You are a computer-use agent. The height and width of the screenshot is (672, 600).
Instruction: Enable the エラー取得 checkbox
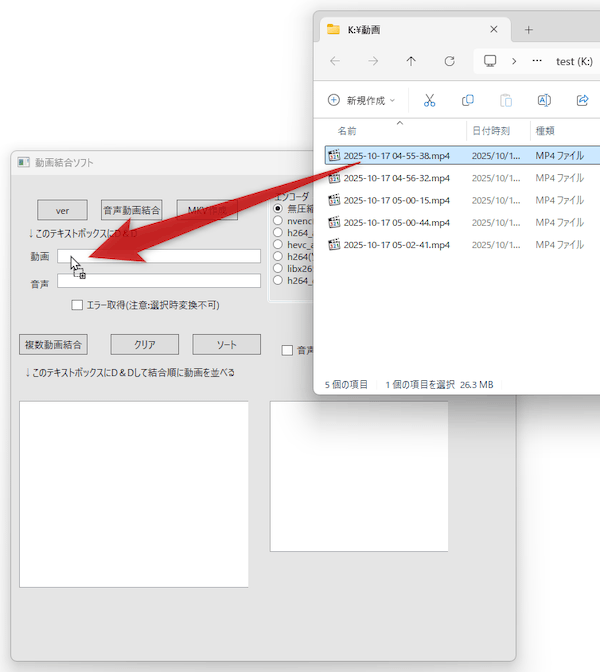pyautogui.click(x=77, y=305)
